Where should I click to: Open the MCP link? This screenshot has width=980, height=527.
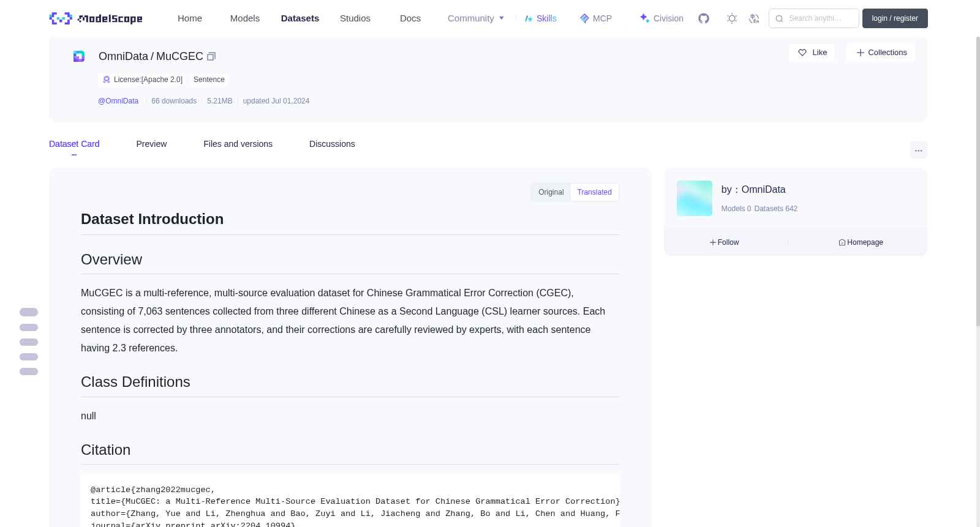coord(602,18)
